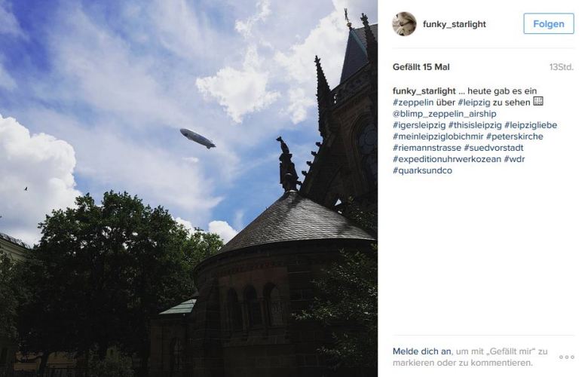Open the #peterskirche hashtag
The width and height of the screenshot is (588, 377).
tap(514, 136)
